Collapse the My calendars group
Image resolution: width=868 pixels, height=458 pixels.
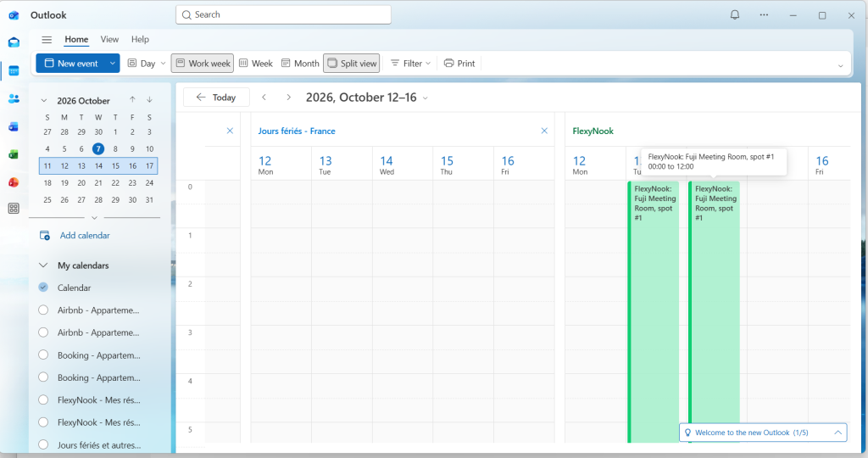43,265
